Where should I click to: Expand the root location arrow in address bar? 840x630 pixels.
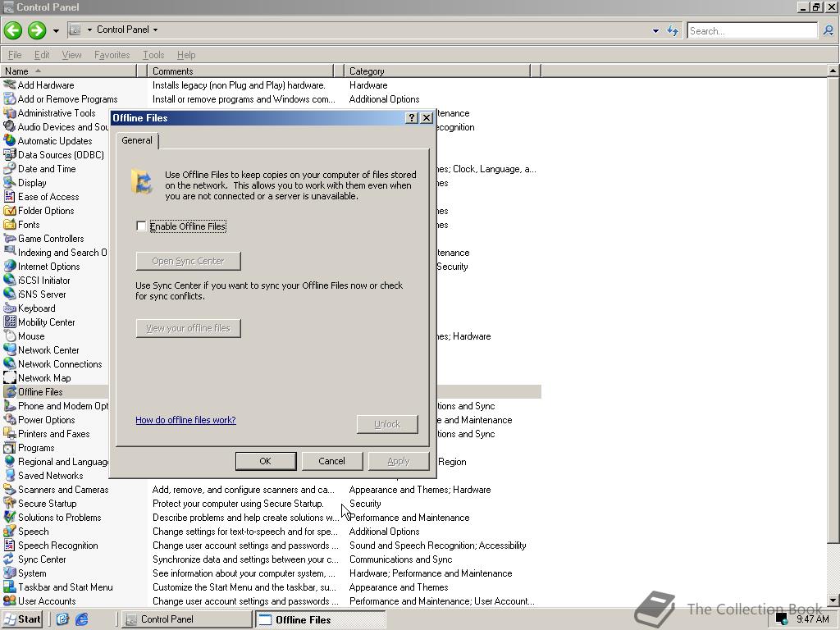(x=89, y=30)
